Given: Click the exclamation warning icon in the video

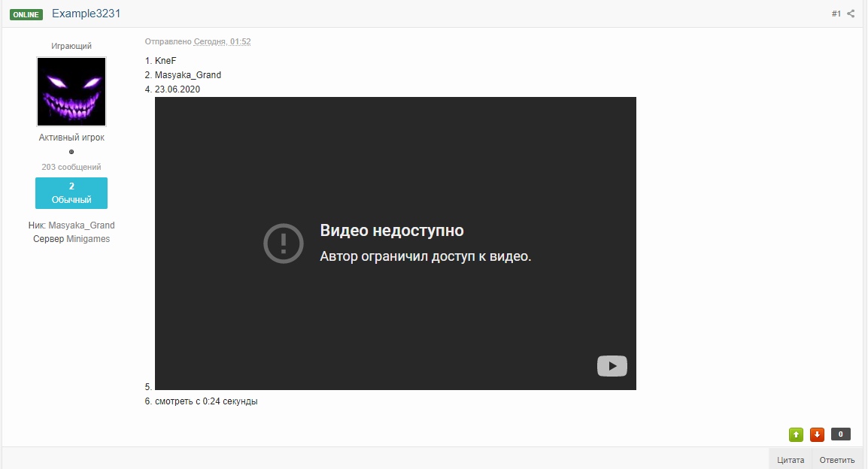Looking at the screenshot, I should (x=284, y=243).
